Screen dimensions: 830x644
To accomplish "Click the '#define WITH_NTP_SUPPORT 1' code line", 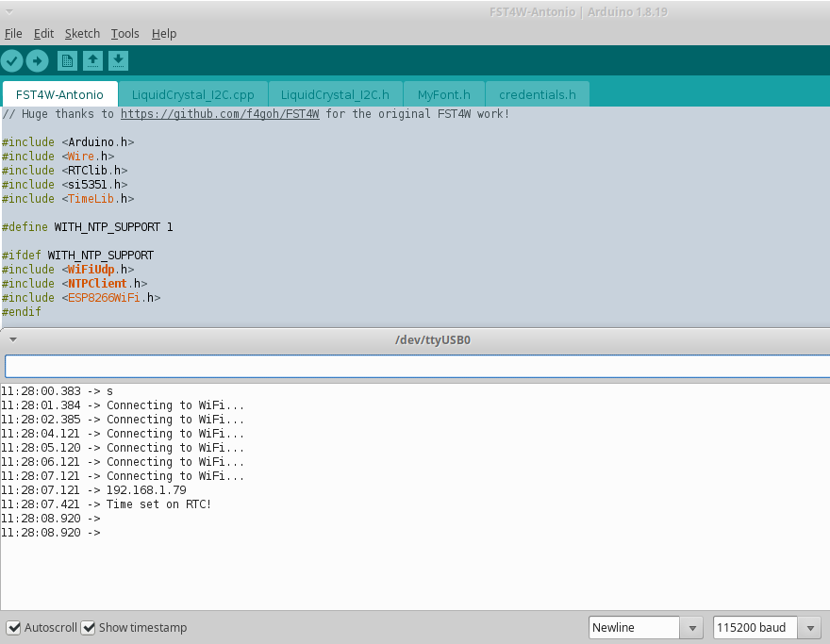I will click(88, 227).
